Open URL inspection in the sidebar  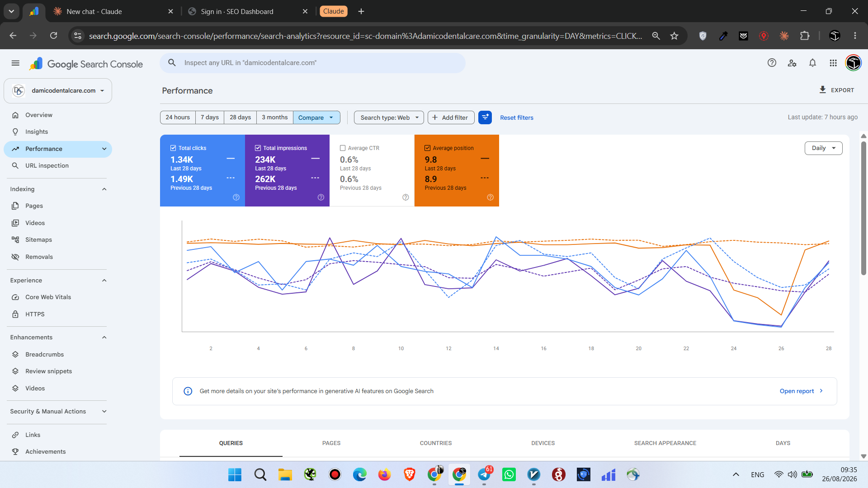pos(58,166)
